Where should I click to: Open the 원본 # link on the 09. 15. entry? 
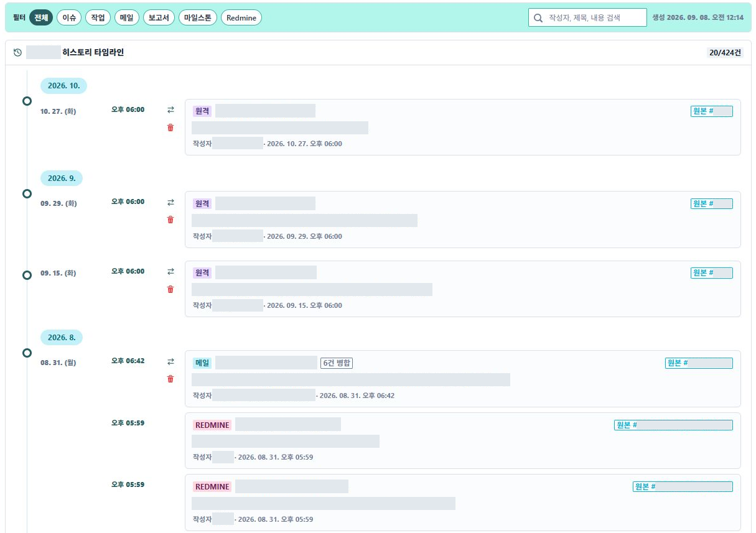712,273
